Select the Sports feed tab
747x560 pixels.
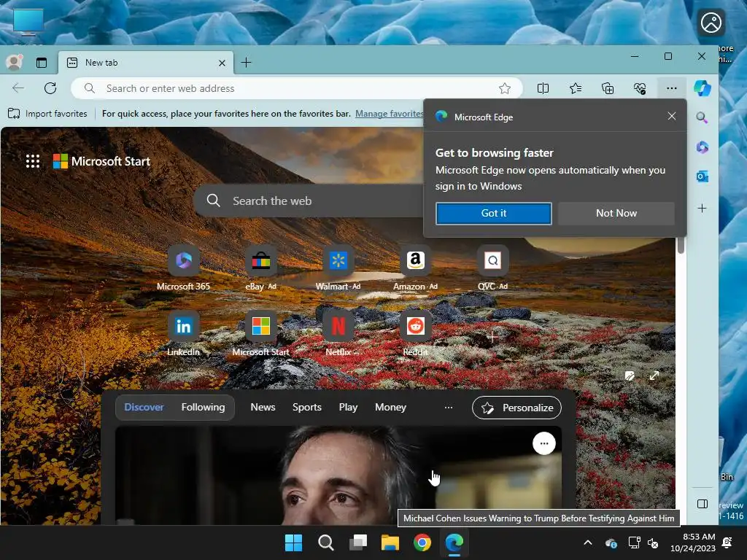point(307,407)
